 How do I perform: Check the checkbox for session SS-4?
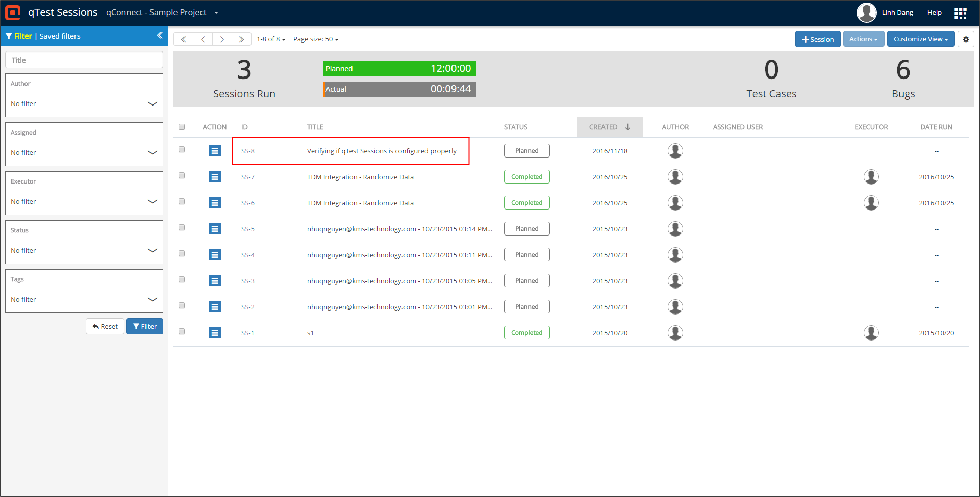[182, 253]
